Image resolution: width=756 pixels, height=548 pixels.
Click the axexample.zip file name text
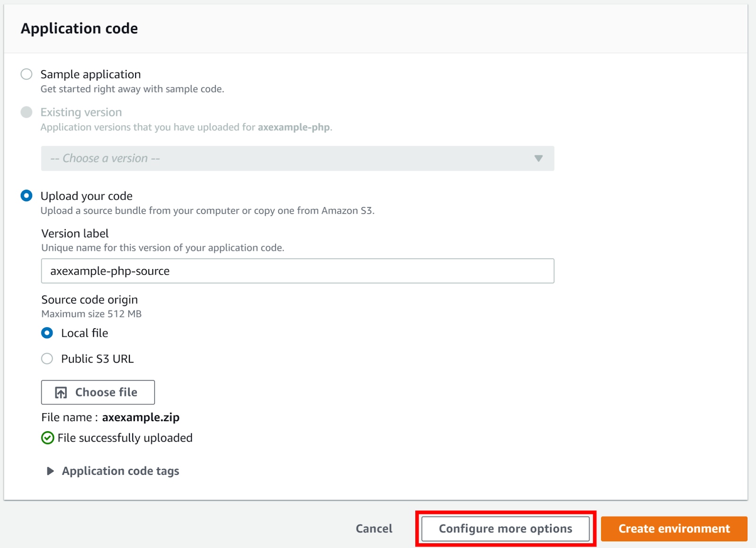[140, 417]
